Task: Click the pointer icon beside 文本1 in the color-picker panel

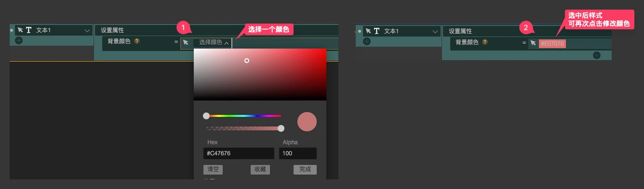Action: point(20,30)
